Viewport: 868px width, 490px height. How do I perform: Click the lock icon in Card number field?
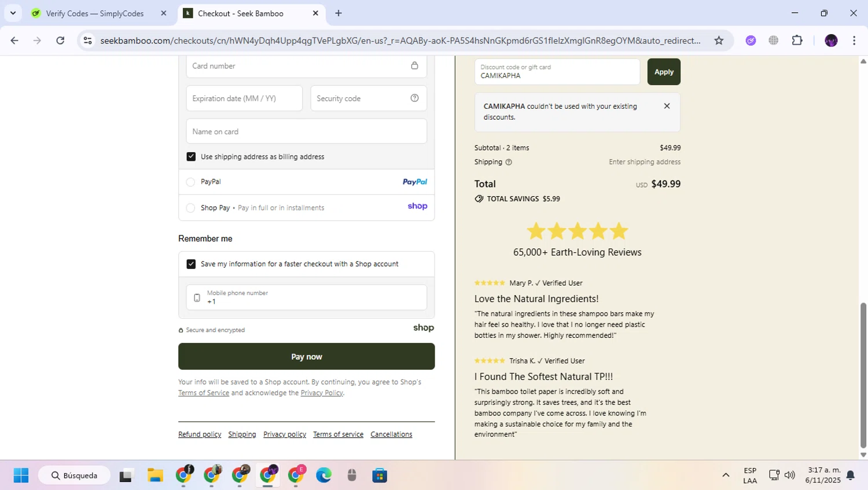pos(414,66)
